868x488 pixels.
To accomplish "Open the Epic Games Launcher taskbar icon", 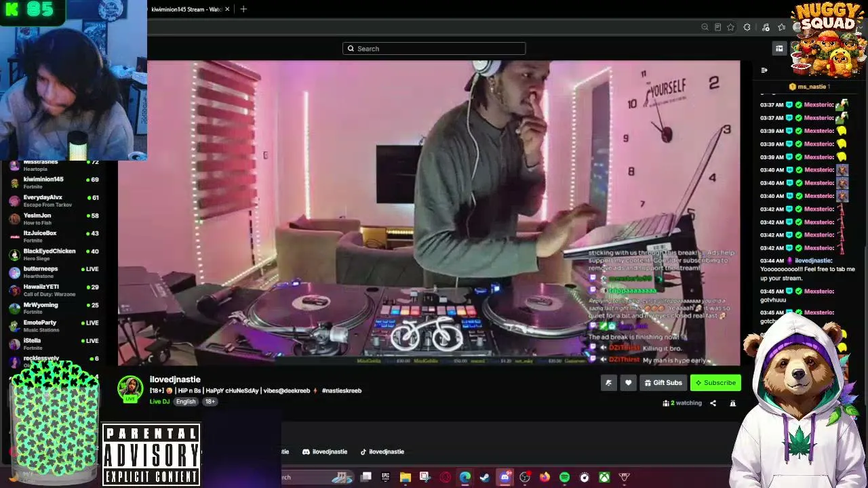I will tap(385, 477).
